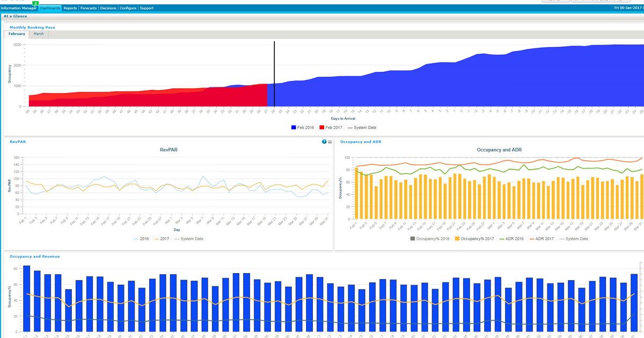Click the Occupancy and ADR chart title
This screenshot has width=644, height=338.
[x=499, y=150]
